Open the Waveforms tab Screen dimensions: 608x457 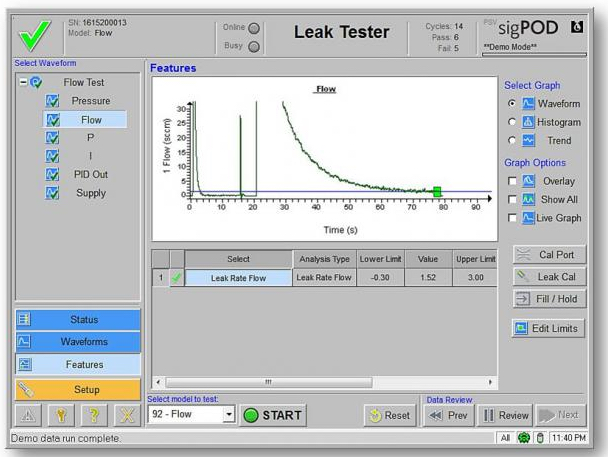click(78, 341)
